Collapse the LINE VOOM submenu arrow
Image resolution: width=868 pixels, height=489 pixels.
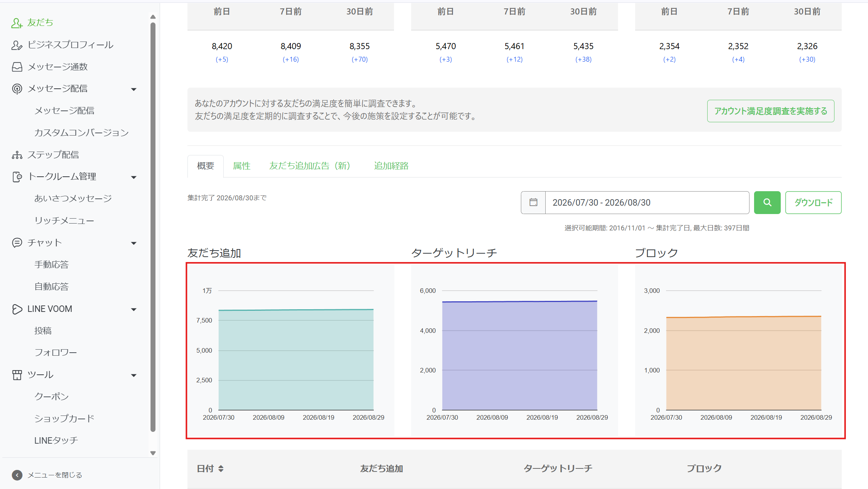134,309
